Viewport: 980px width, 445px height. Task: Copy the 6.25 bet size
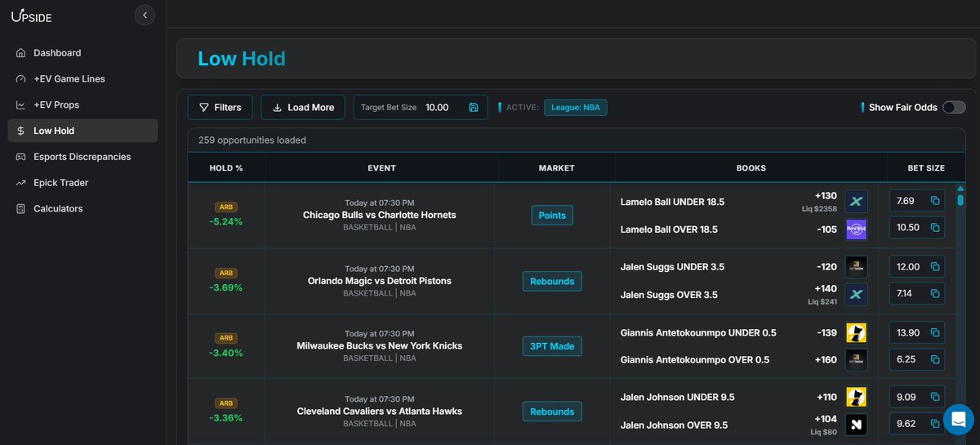click(x=935, y=358)
